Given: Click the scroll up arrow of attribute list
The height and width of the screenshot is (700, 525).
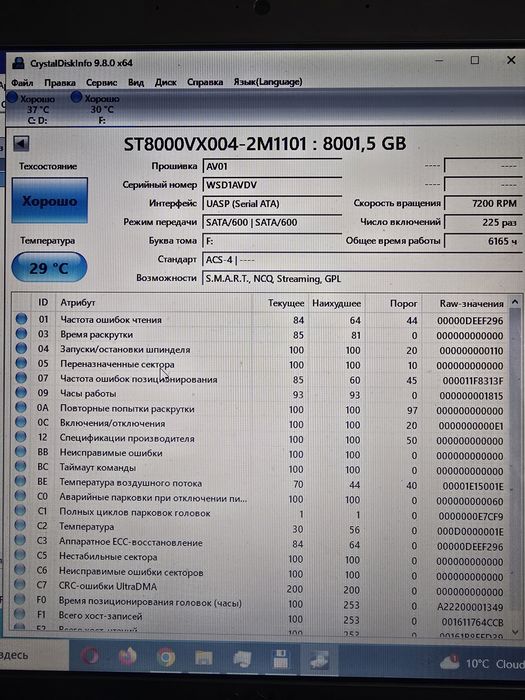Looking at the screenshot, I should click(515, 302).
